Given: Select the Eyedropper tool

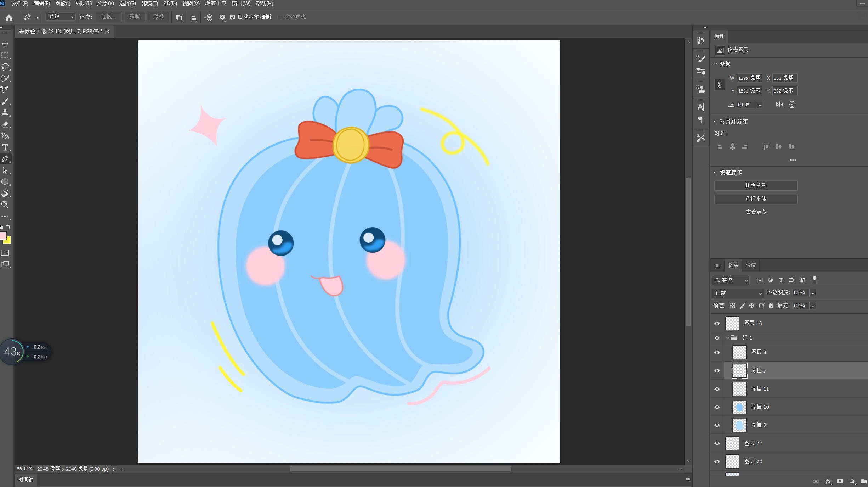Looking at the screenshot, I should point(5,90).
